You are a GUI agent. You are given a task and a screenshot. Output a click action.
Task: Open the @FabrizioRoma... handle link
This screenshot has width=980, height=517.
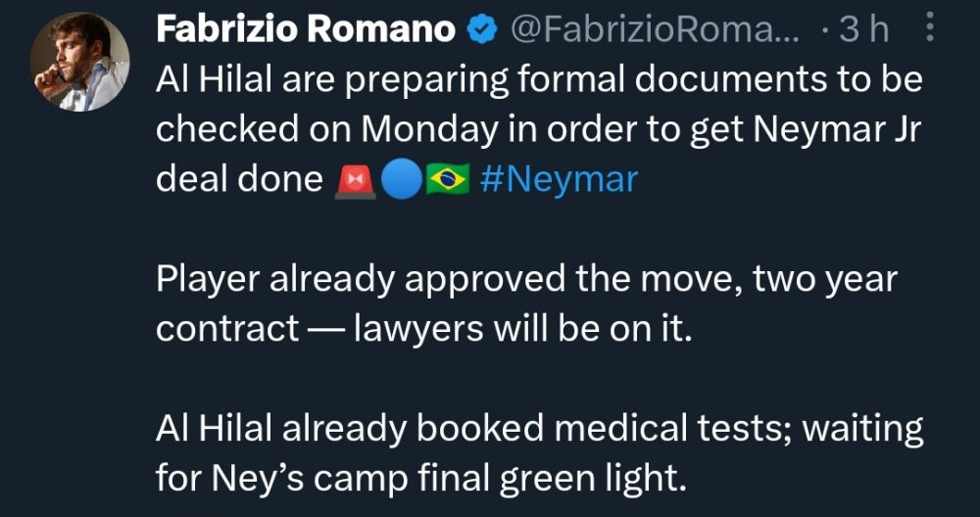[655, 30]
